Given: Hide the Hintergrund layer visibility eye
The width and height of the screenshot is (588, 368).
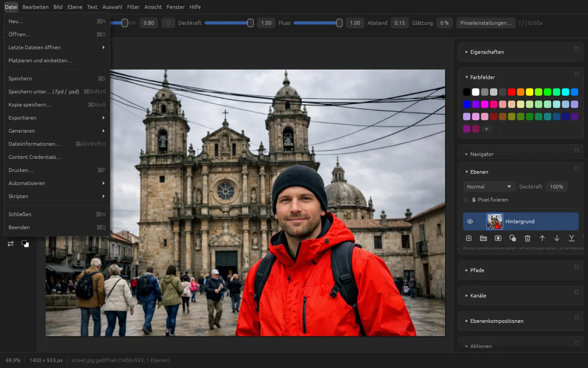Looking at the screenshot, I should [x=470, y=222].
